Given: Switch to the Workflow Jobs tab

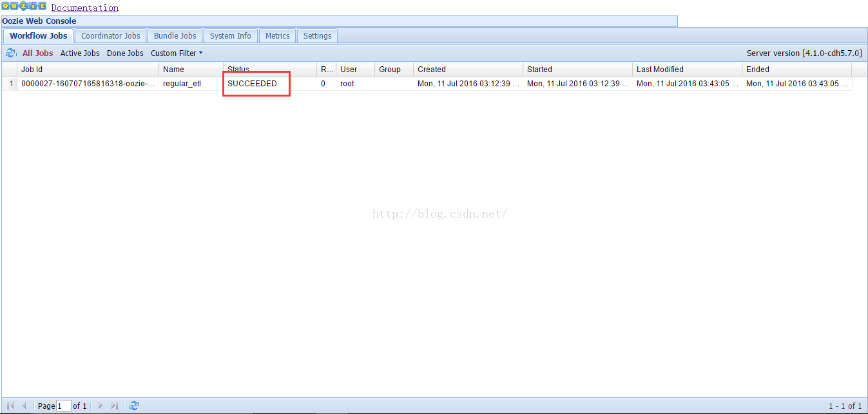Looking at the screenshot, I should point(39,36).
